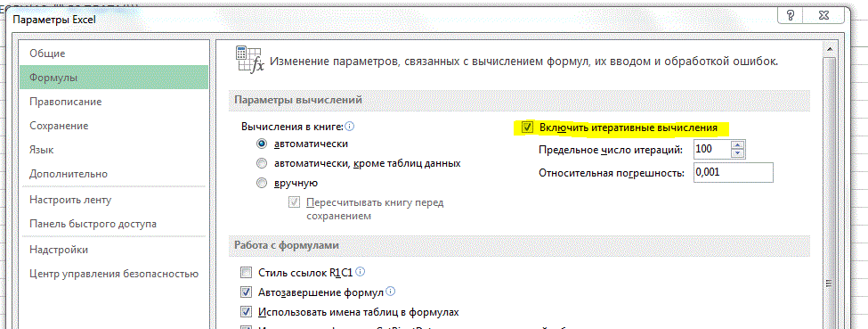Click info icon next to Стиль ссылок R1C1
Viewport: 868px width, 329px height.
pos(361,273)
